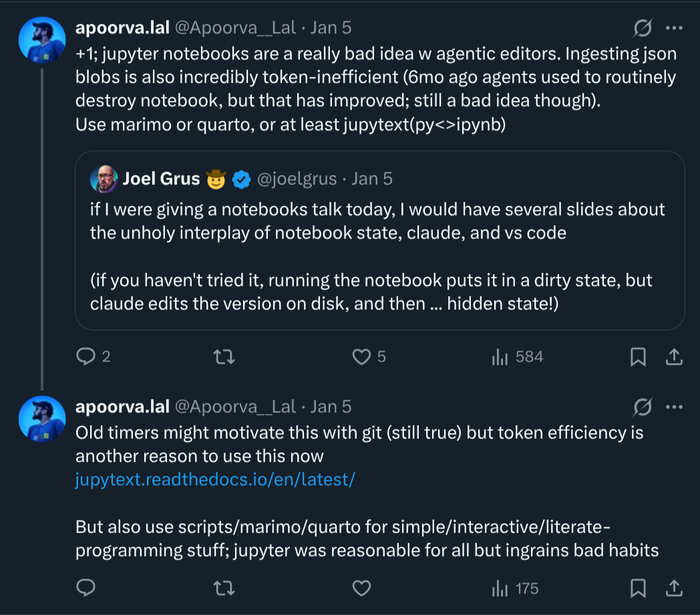Like the second apoorva.lal tweet
The image size is (700, 615).
coord(361,588)
